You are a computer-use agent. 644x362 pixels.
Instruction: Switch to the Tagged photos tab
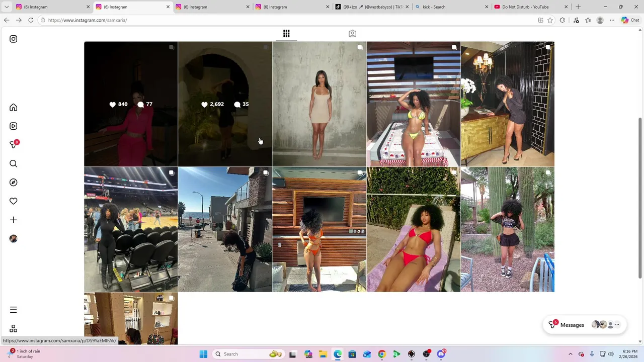[352, 34]
